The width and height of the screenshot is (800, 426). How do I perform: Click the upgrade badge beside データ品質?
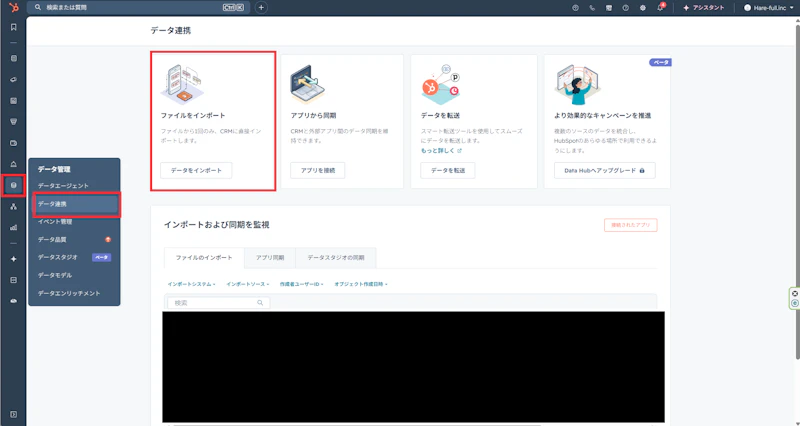coord(108,240)
